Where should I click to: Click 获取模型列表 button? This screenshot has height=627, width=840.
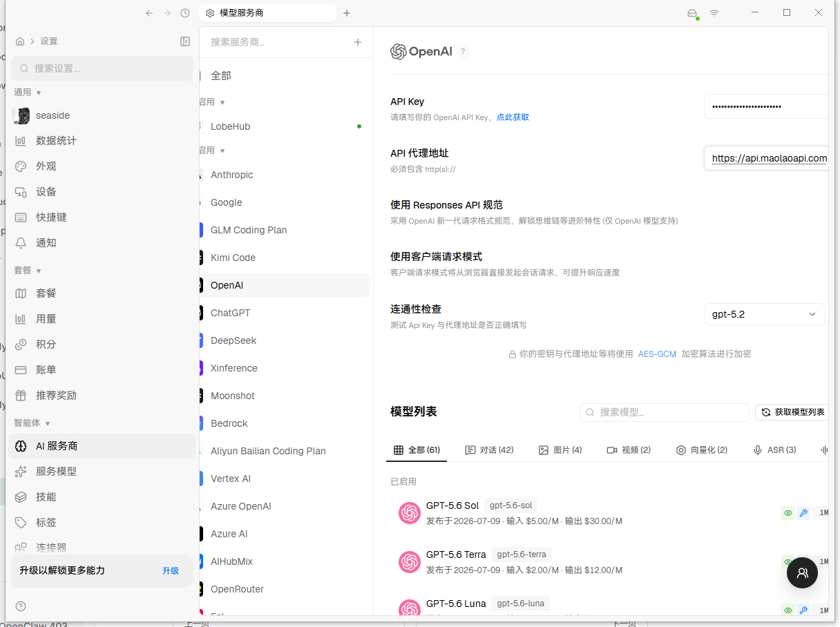coord(792,412)
